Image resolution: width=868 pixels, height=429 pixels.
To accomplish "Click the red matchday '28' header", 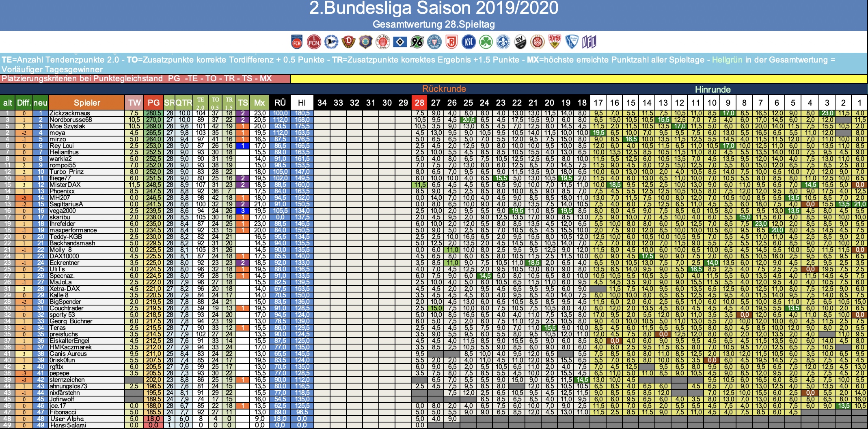I will [x=419, y=103].
